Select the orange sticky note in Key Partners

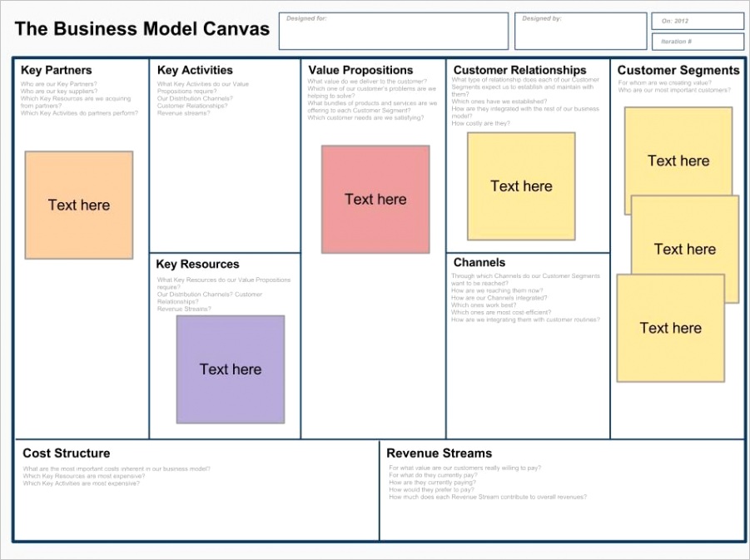pos(78,205)
